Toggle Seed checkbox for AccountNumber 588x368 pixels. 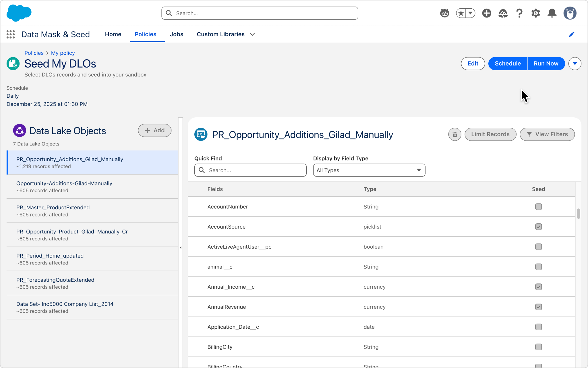538,207
